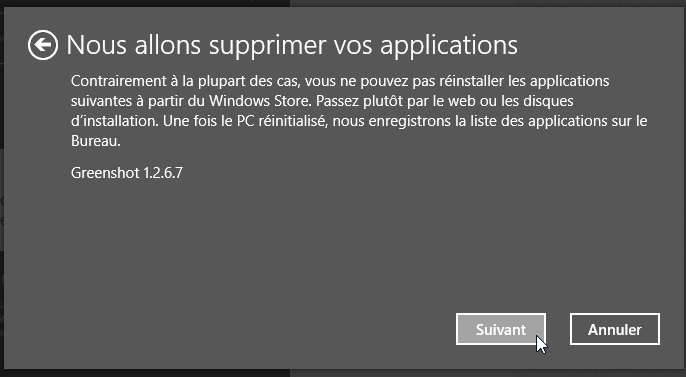Click the dark strip left of the dialog
The width and height of the screenshot is (686, 377).
click(x=2, y=188)
